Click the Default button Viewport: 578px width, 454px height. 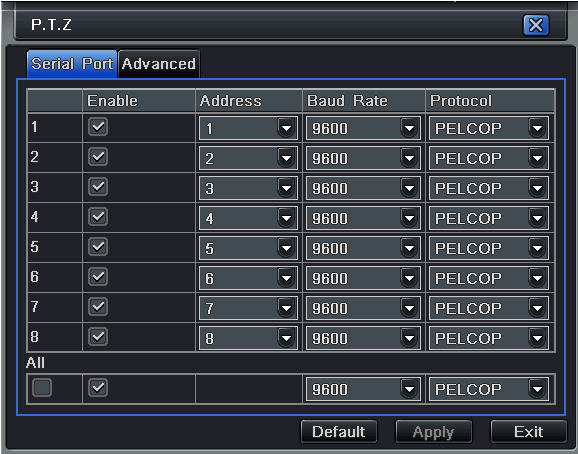coord(339,432)
